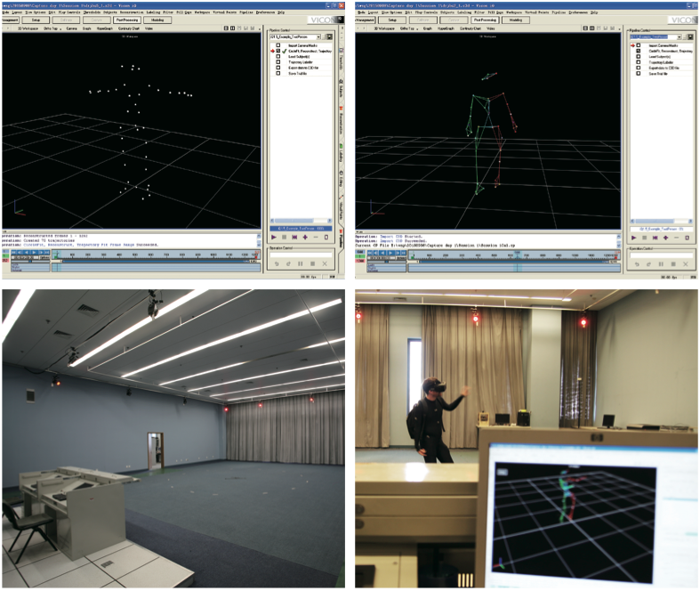Pause icon in Operation Control, marker-cloud window
700x591 pixels.
click(x=301, y=264)
